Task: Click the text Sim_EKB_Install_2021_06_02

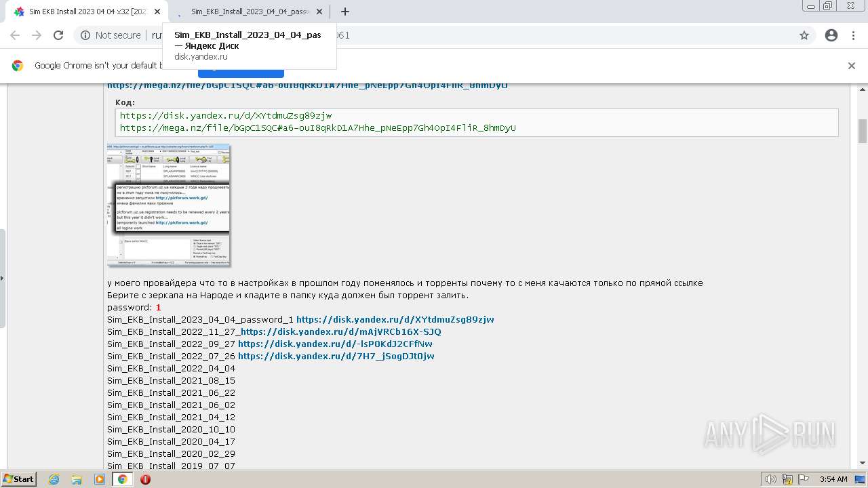Action: coord(171,405)
